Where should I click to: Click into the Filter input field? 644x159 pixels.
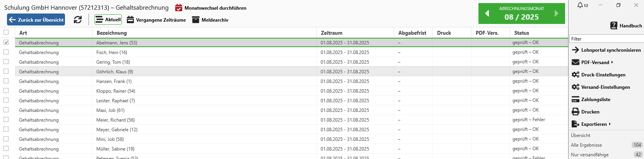pos(606,39)
